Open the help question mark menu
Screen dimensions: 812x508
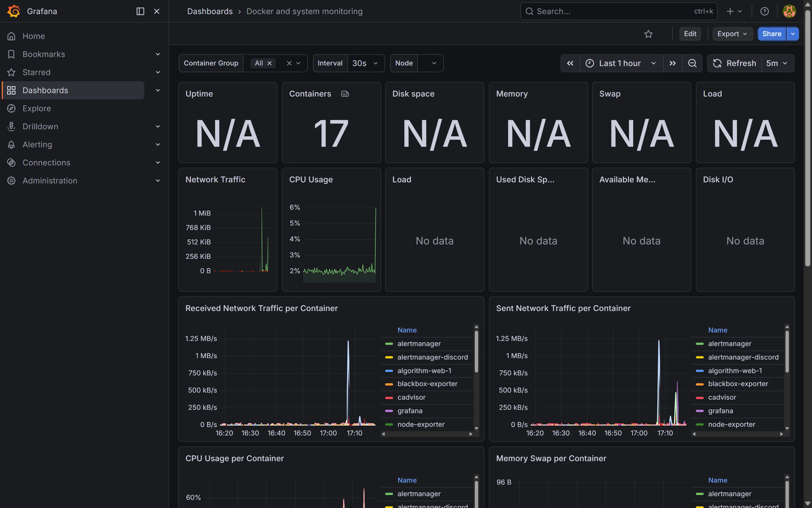pos(764,11)
